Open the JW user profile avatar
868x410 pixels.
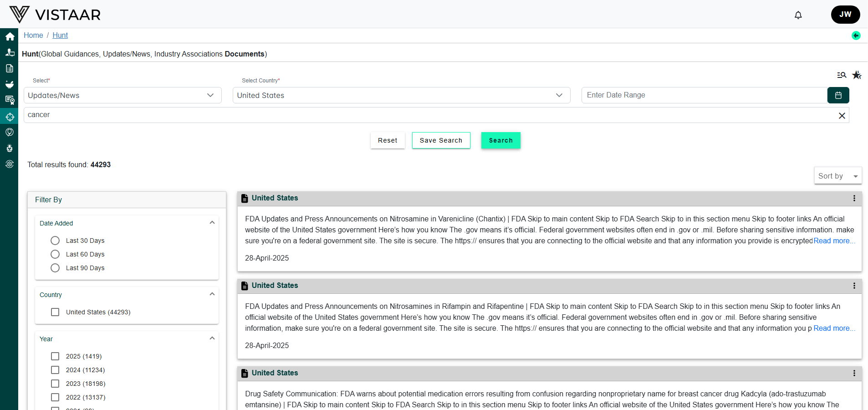pyautogui.click(x=845, y=15)
